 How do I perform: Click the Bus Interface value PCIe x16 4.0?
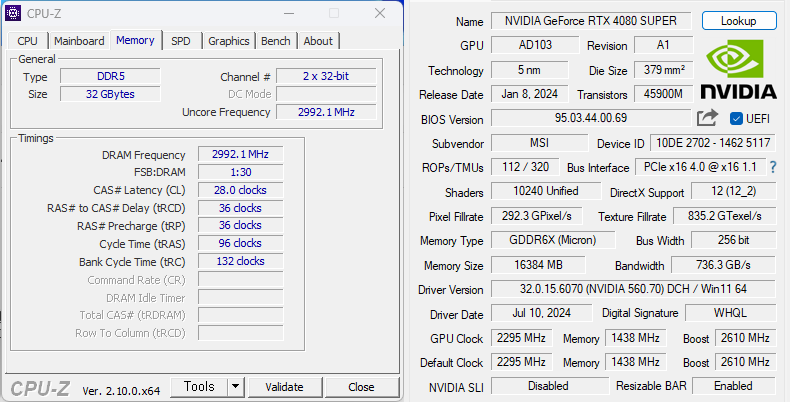[x=700, y=167]
